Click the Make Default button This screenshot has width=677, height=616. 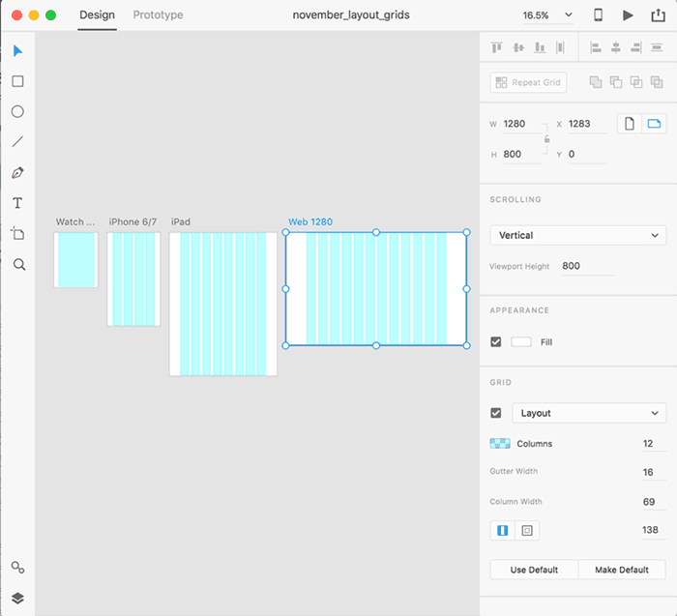click(x=622, y=570)
